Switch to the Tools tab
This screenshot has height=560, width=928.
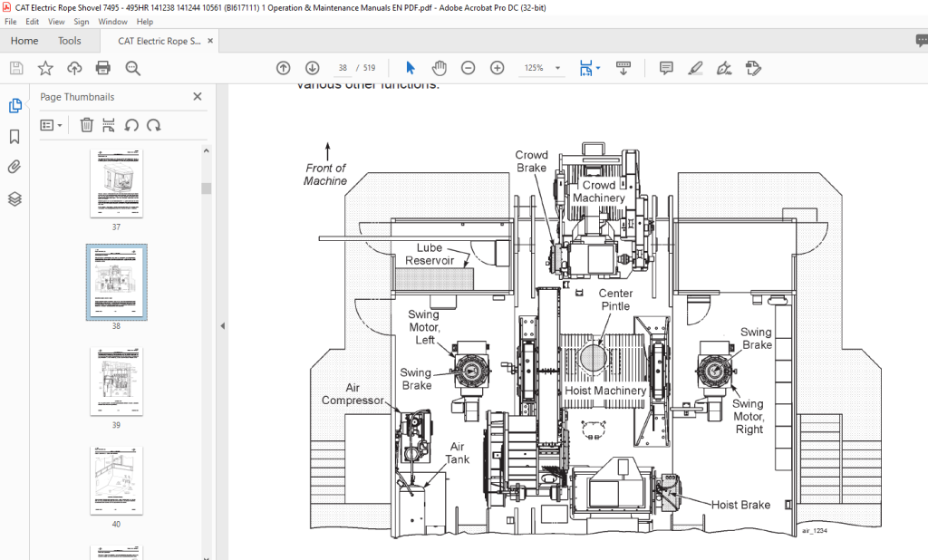click(x=69, y=41)
